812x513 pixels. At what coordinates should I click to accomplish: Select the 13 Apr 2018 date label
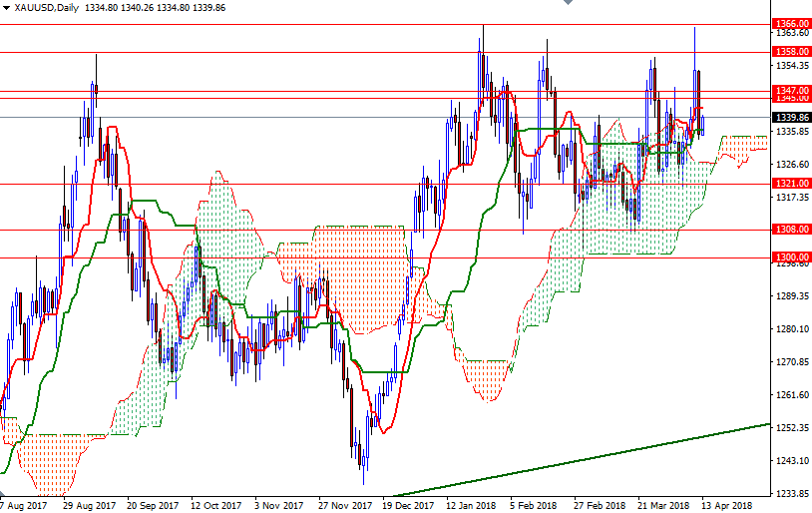pos(728,505)
